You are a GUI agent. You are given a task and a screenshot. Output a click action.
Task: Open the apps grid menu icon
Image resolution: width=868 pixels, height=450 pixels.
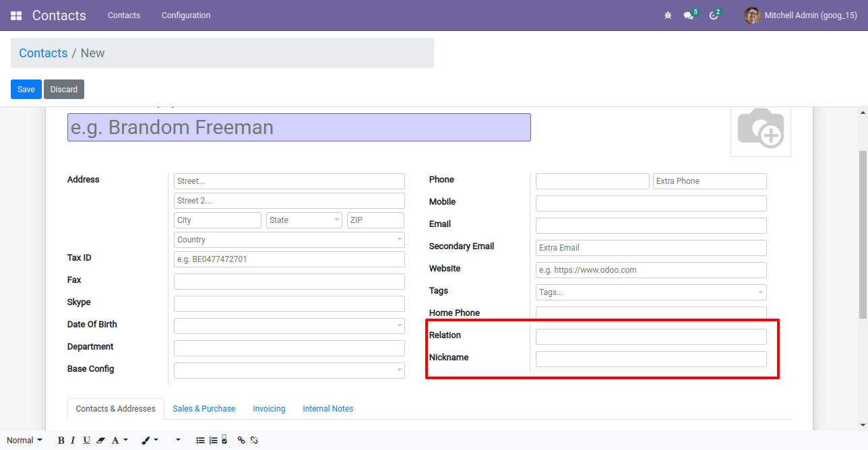(x=16, y=15)
